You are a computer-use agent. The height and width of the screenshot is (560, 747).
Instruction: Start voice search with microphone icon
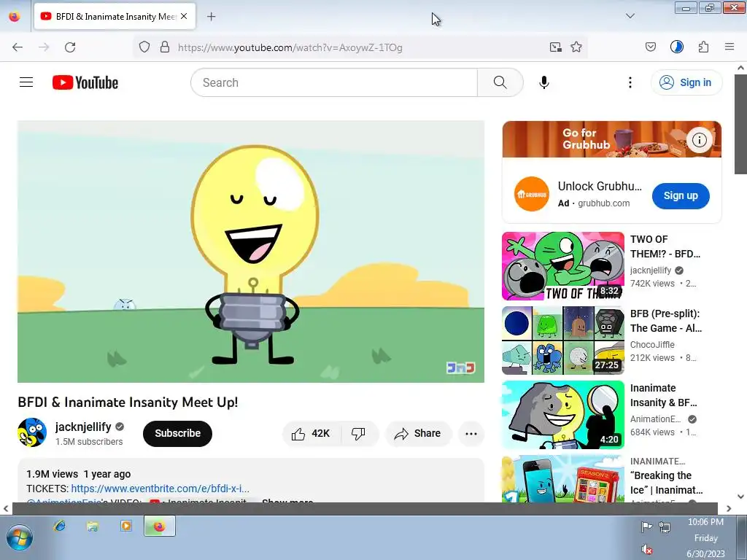tap(544, 82)
